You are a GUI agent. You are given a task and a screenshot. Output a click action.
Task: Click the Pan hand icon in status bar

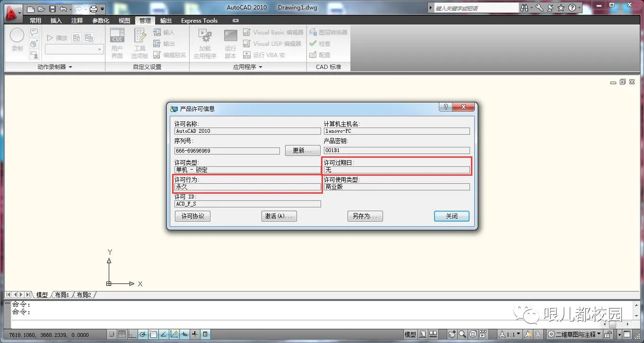click(452, 334)
